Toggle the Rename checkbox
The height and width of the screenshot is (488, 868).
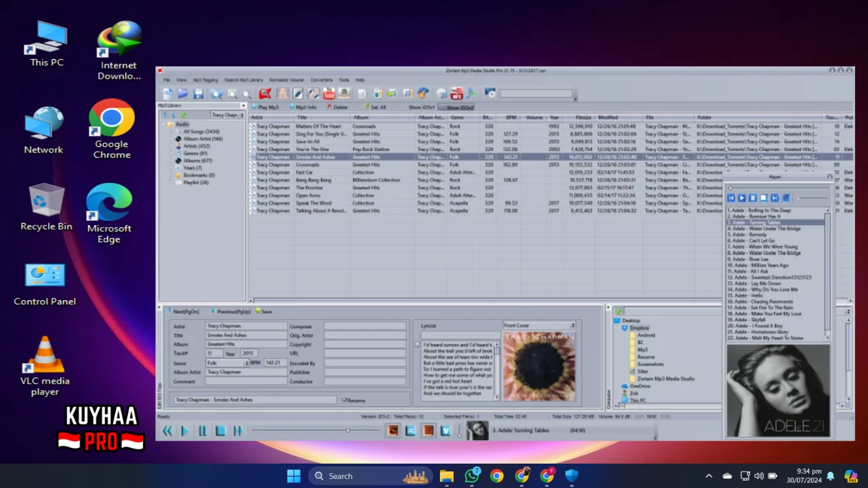[344, 400]
